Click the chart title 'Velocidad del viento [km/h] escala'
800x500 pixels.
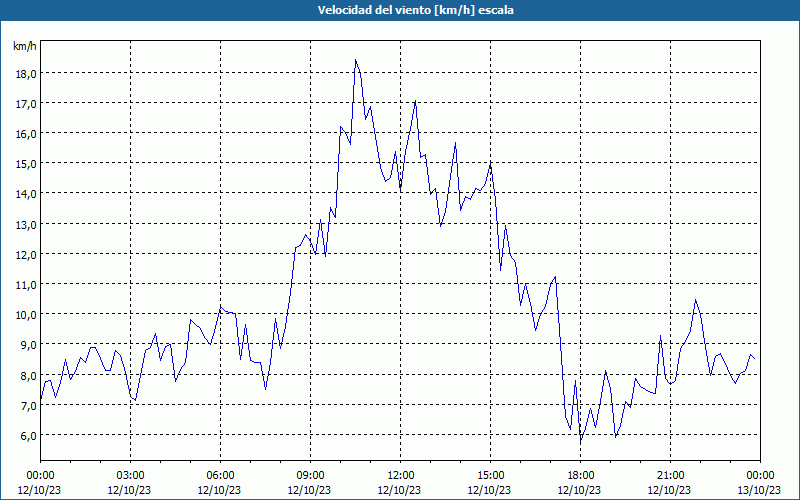tap(415, 10)
